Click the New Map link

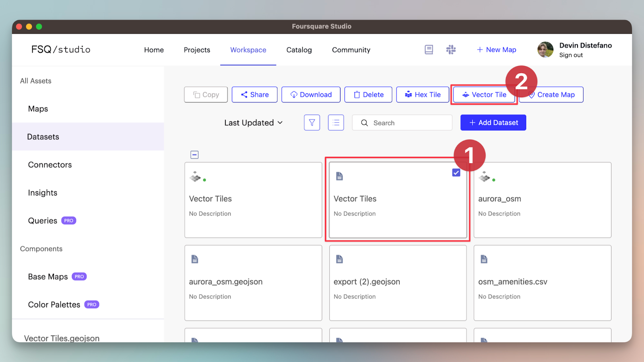[x=496, y=49]
